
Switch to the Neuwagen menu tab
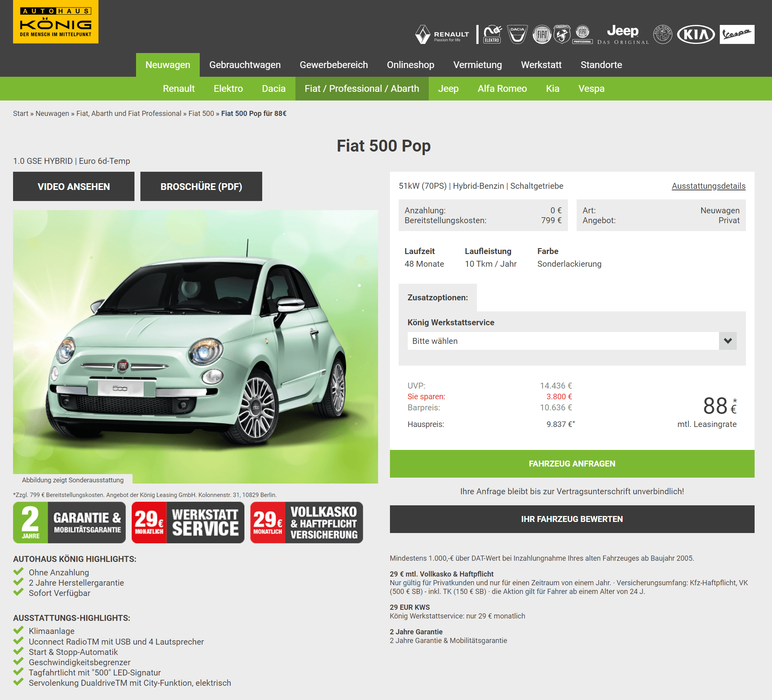point(168,65)
